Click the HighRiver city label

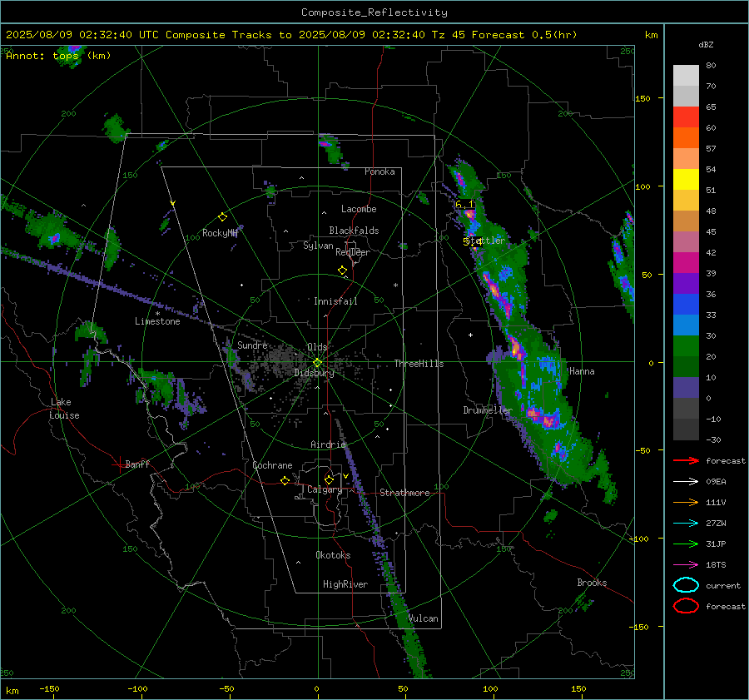pyautogui.click(x=345, y=584)
